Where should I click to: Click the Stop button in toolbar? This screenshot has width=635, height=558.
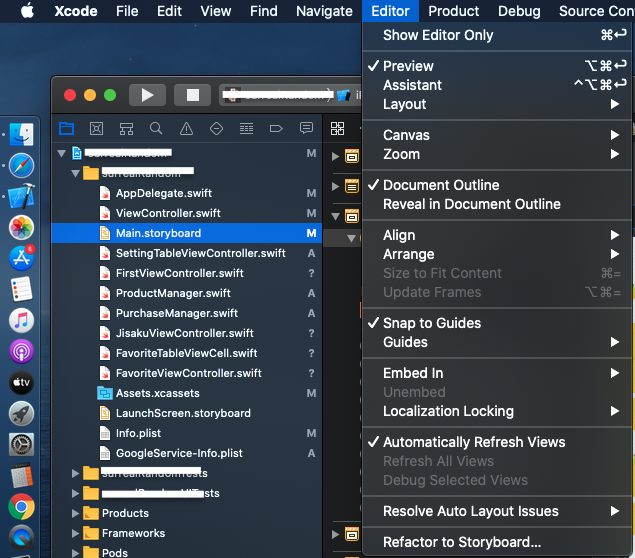(192, 95)
